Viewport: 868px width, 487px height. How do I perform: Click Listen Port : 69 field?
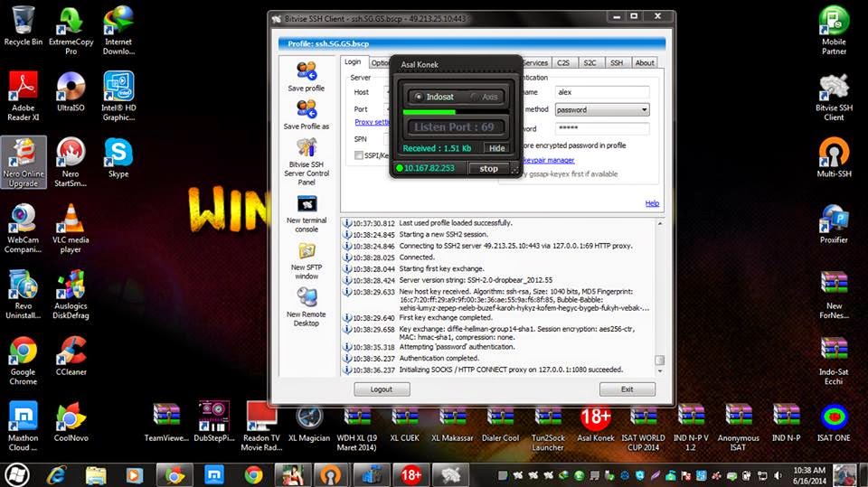455,127
